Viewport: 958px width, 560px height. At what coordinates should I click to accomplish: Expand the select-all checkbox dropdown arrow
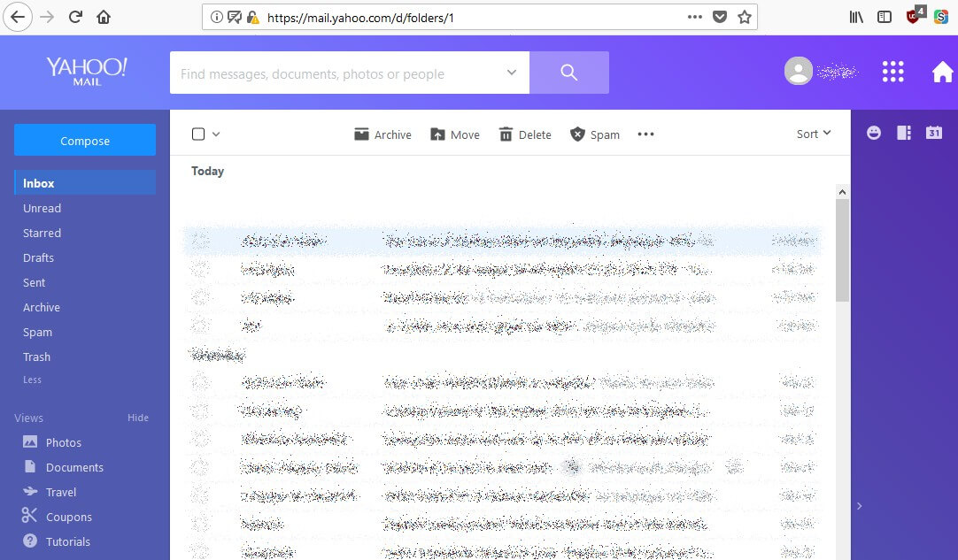click(x=216, y=134)
